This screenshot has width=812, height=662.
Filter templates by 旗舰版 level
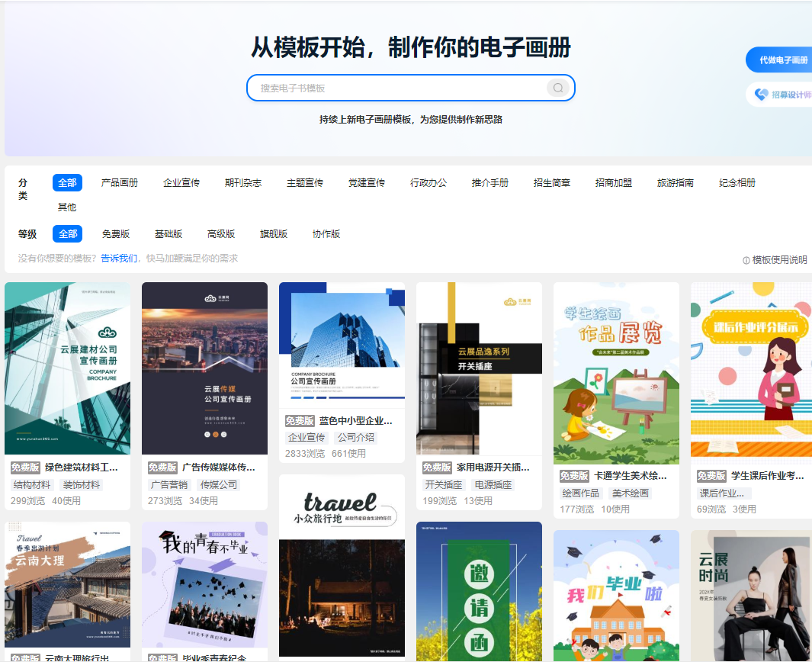pos(274,233)
